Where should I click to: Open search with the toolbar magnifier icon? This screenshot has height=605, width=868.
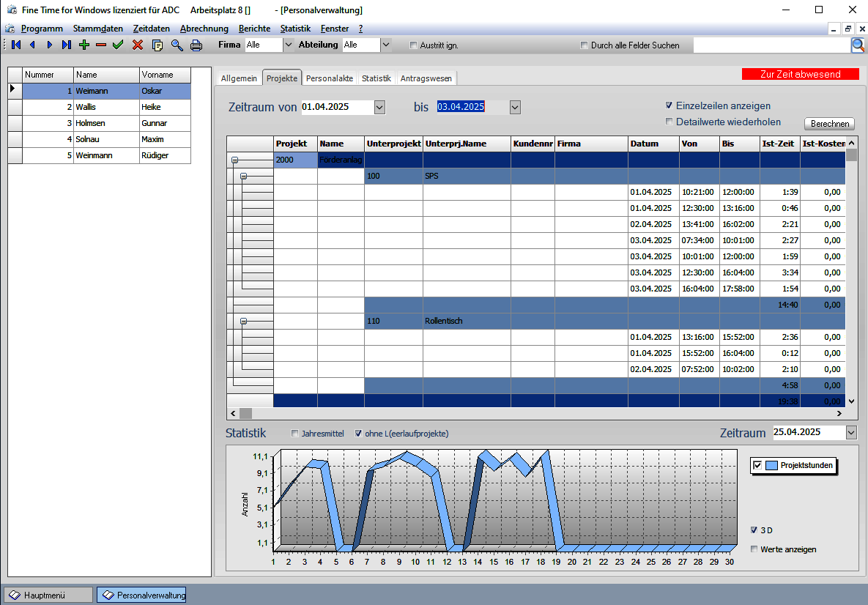coord(177,45)
